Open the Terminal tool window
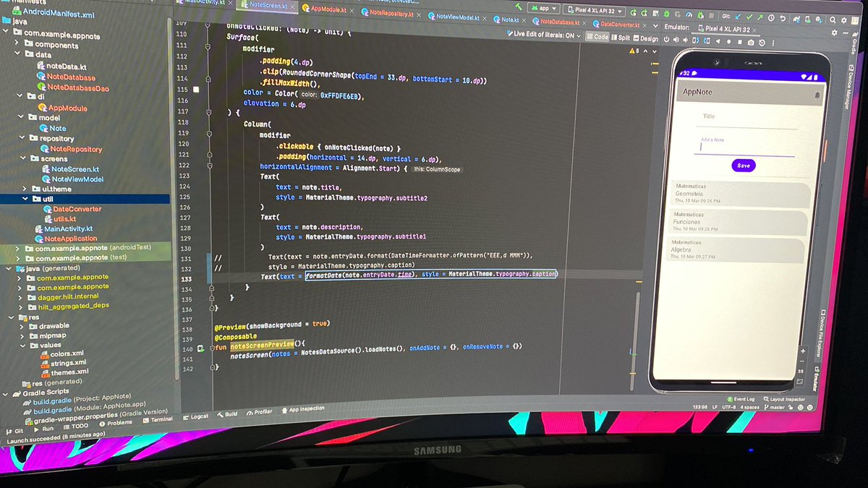868x488 pixels. click(x=156, y=419)
